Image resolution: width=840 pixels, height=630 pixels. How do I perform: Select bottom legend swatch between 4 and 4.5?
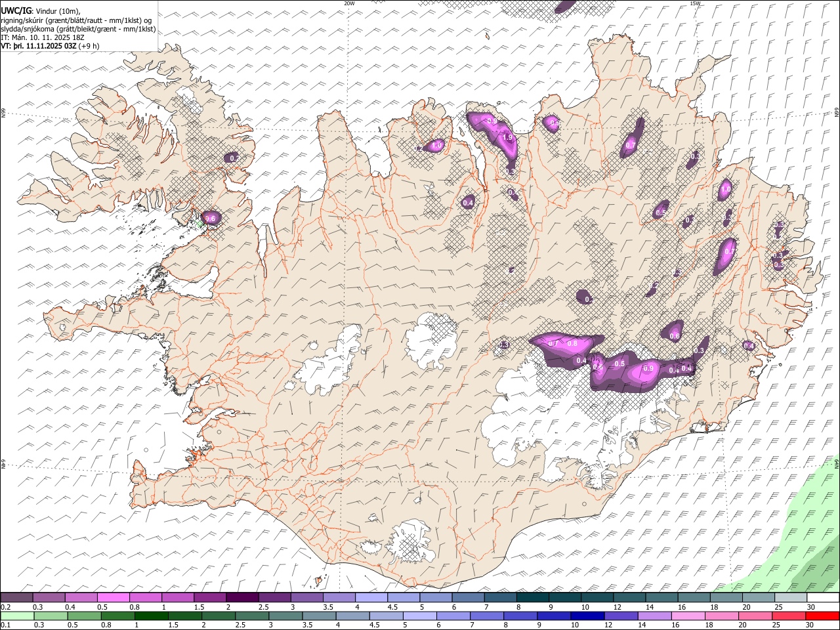(352, 616)
